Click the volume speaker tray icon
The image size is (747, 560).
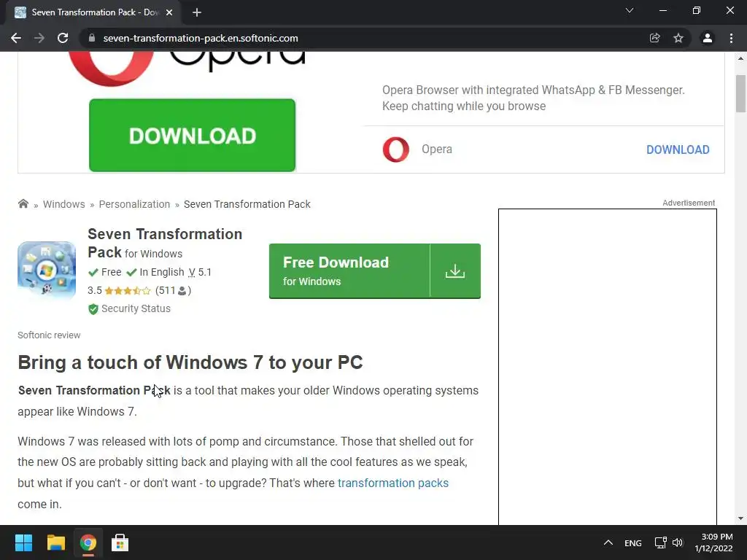[x=678, y=542]
